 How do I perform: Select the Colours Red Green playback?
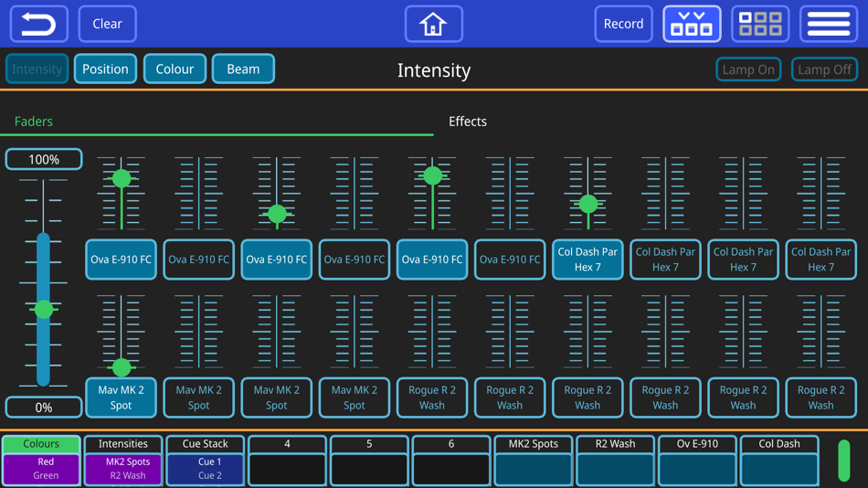tap(41, 461)
